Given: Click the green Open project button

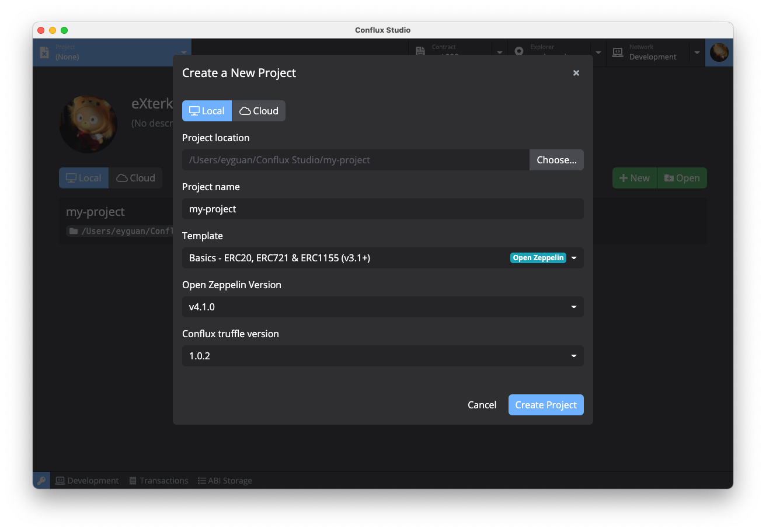Looking at the screenshot, I should [x=682, y=178].
